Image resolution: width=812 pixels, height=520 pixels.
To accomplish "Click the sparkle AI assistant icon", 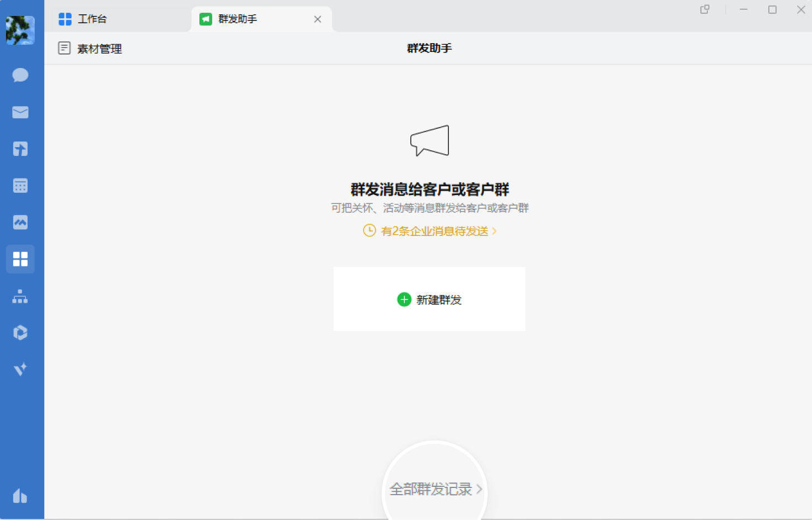I will tap(20, 369).
